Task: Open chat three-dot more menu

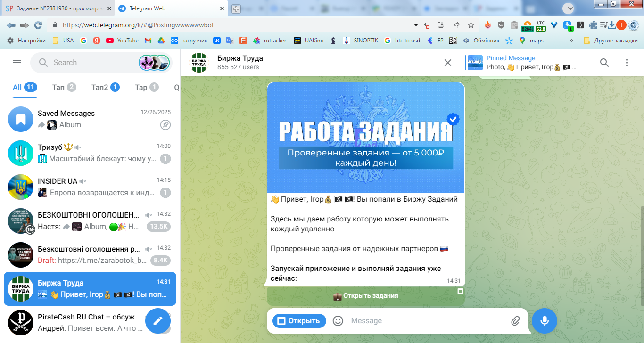Action: (627, 63)
